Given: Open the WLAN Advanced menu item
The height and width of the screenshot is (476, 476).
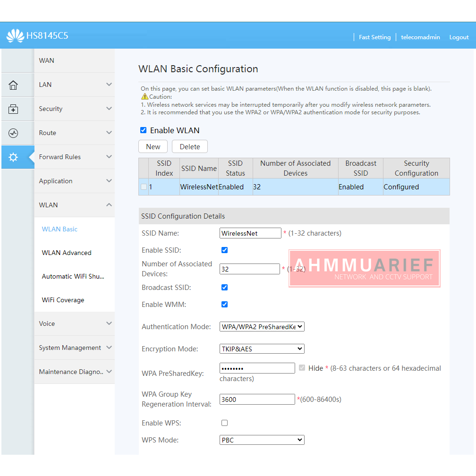Looking at the screenshot, I should (x=67, y=253).
